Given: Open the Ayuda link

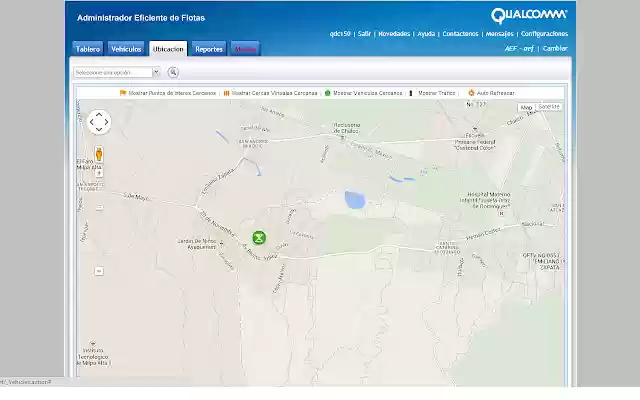Looking at the screenshot, I should [426, 34].
